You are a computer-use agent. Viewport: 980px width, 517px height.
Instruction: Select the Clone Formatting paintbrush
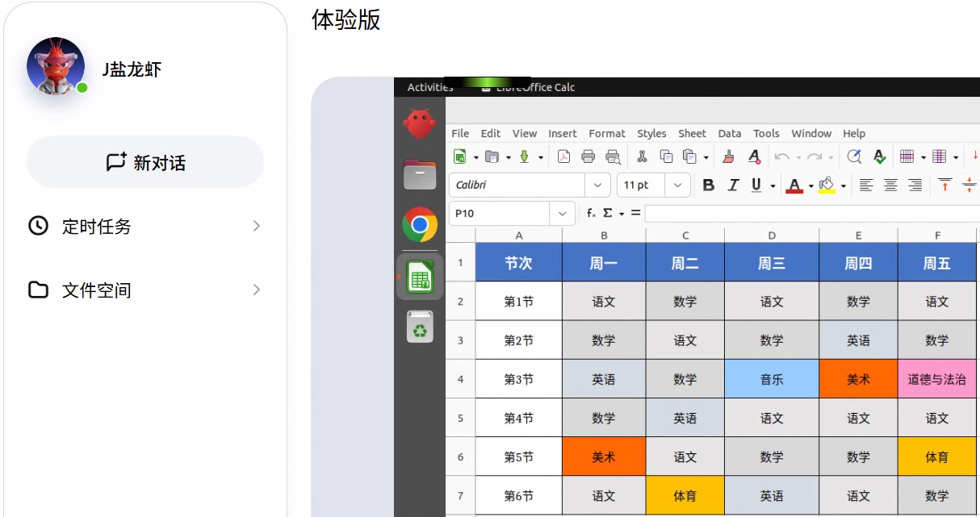729,156
